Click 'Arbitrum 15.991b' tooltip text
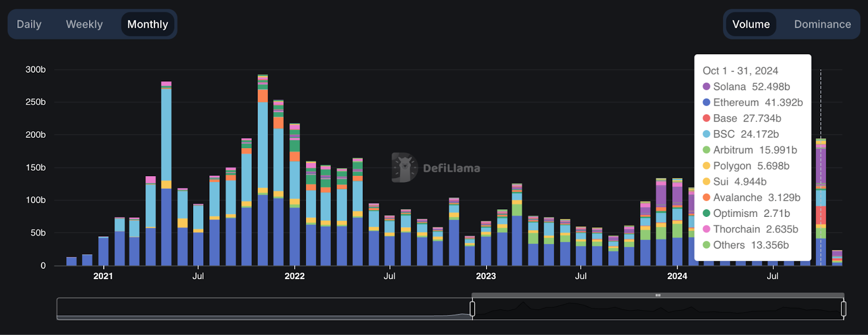 tap(755, 150)
